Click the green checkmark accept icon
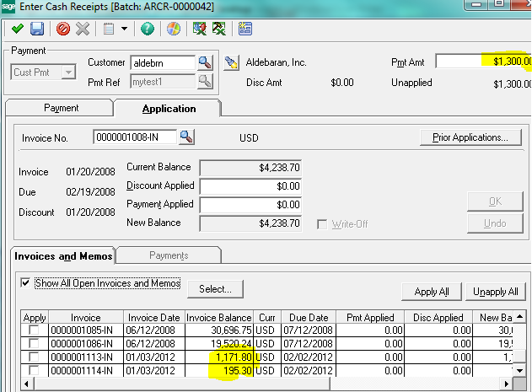The width and height of the screenshot is (532, 392). click(17, 29)
